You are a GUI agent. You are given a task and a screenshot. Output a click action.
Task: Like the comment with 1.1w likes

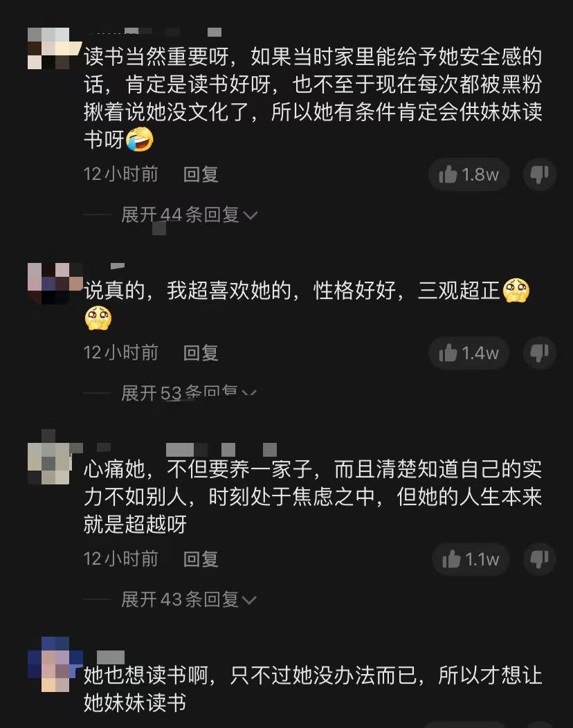point(471,559)
